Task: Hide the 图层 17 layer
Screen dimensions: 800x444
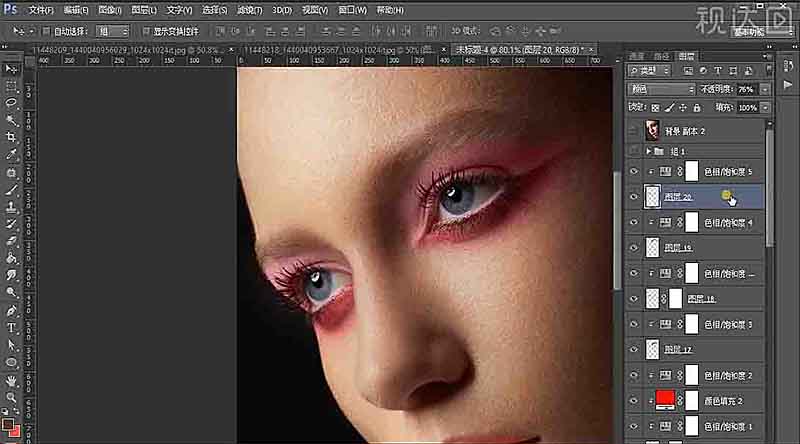Action: [634, 350]
